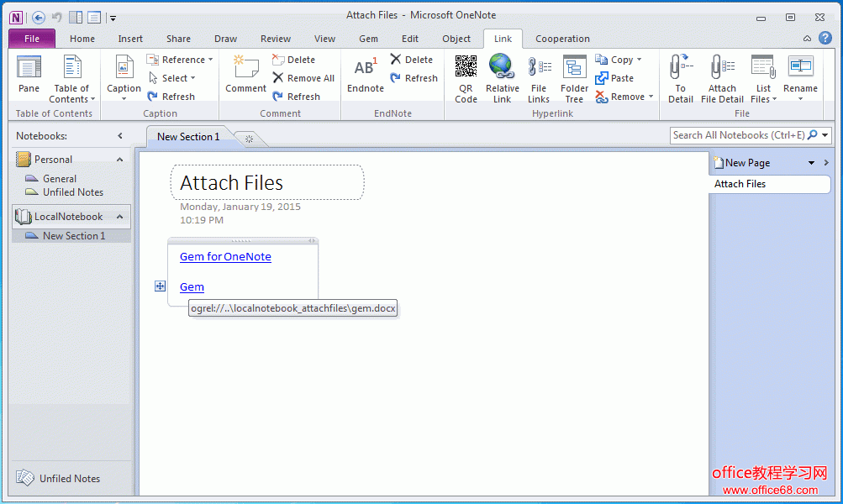Click the QR Code icon in ribbon

coord(466,67)
